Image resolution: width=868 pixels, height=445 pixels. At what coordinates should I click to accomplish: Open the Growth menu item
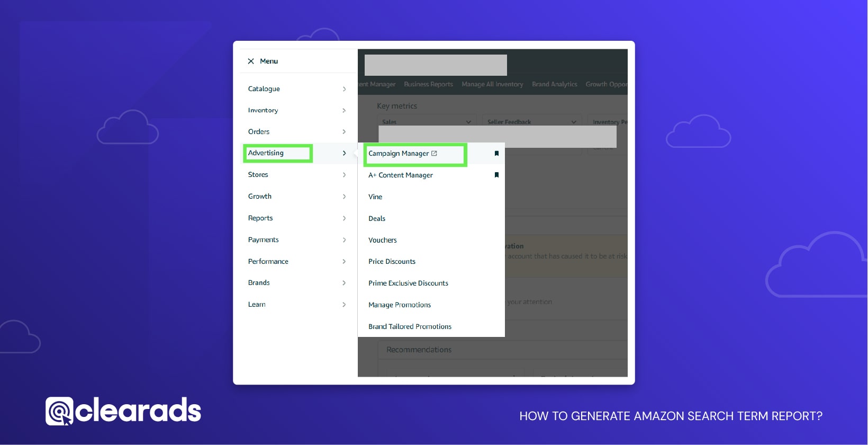260,197
